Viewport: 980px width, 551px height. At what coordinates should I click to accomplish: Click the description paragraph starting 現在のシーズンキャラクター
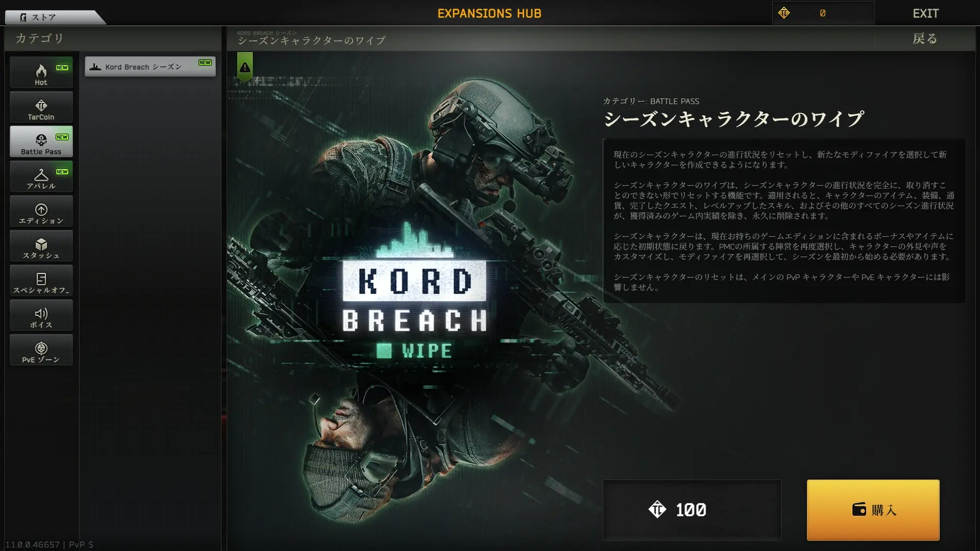pos(780,160)
